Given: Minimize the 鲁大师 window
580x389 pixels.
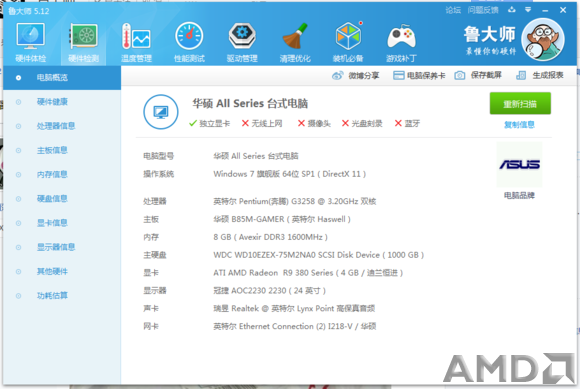Looking at the screenshot, I should coord(545,10).
